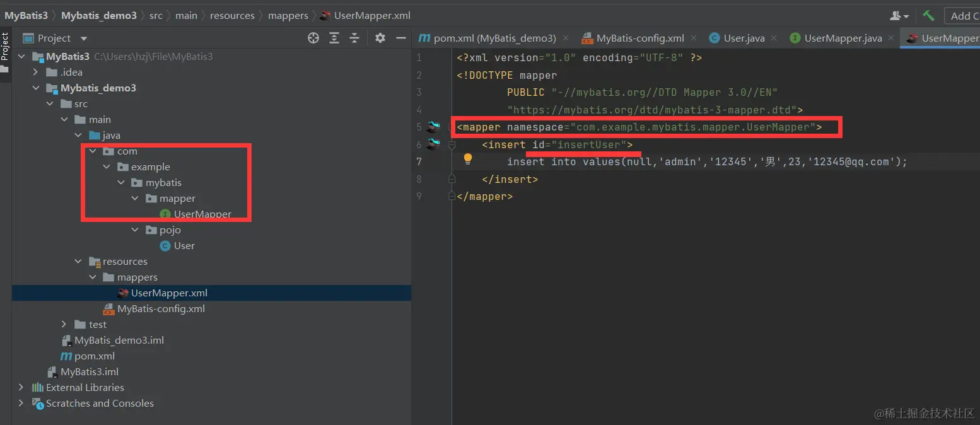Click the Project tool window vertical stripe button
This screenshot has width=980, height=425.
click(5, 54)
